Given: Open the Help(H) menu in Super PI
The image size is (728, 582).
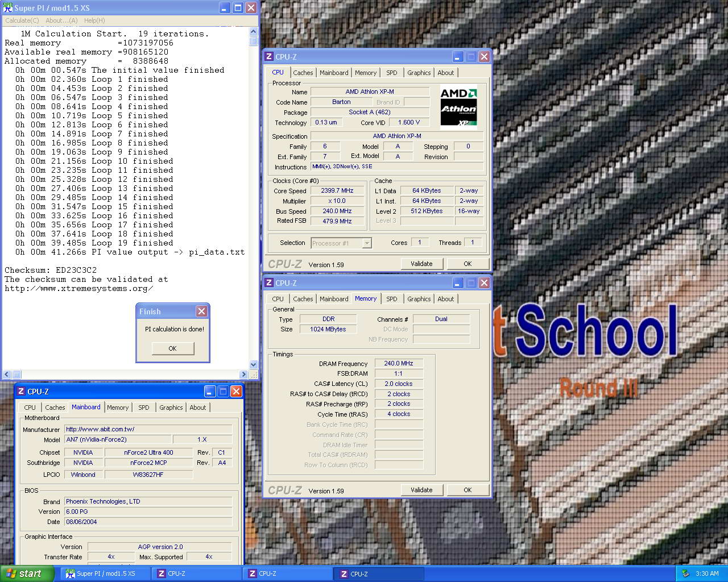Looking at the screenshot, I should point(94,20).
